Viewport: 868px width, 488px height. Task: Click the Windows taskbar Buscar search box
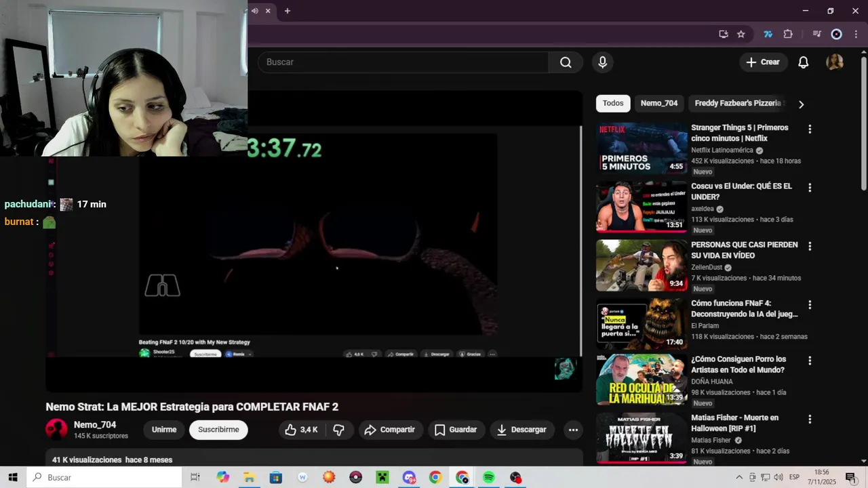coord(104,478)
